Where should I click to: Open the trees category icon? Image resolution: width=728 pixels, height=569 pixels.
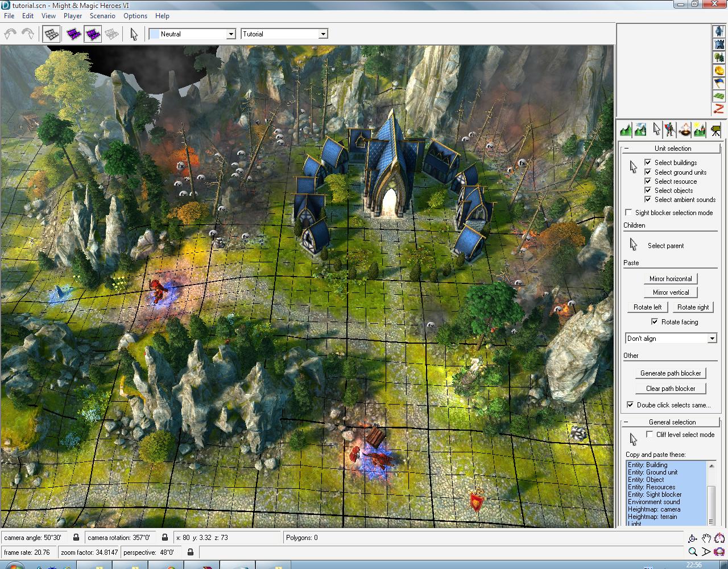719,57
